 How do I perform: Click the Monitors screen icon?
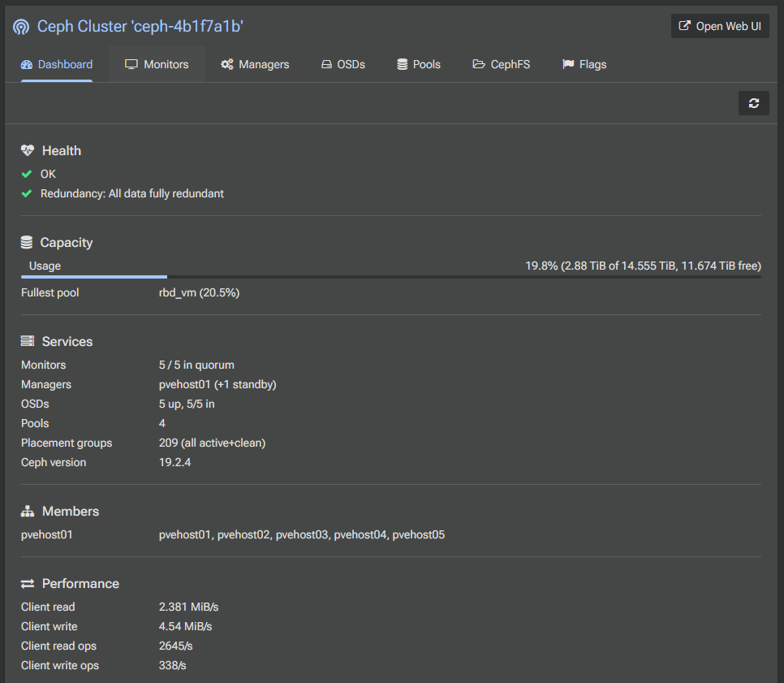pyautogui.click(x=131, y=64)
